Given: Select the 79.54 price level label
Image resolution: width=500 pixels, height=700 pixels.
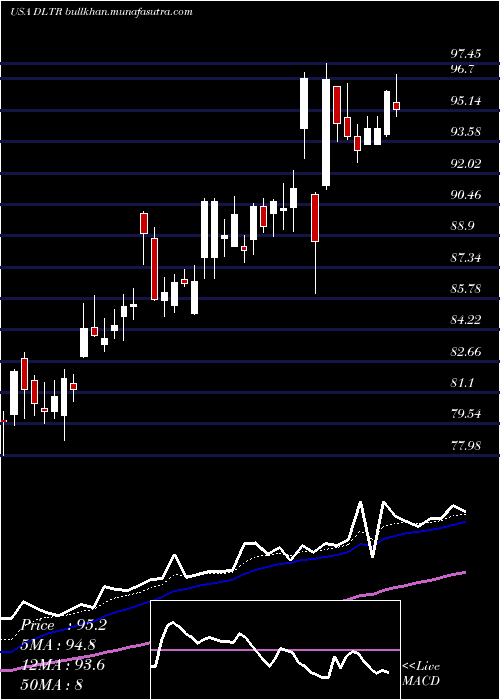Looking at the screenshot, I should 466,414.
